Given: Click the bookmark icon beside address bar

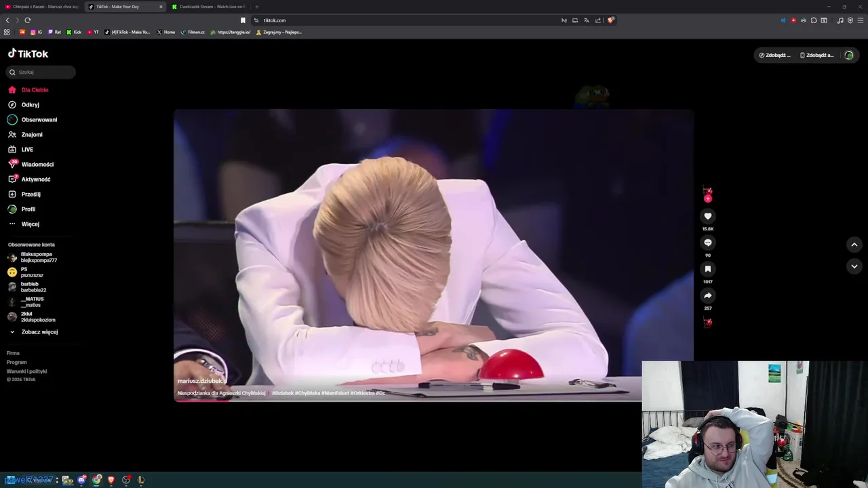Looking at the screenshot, I should [x=243, y=20].
